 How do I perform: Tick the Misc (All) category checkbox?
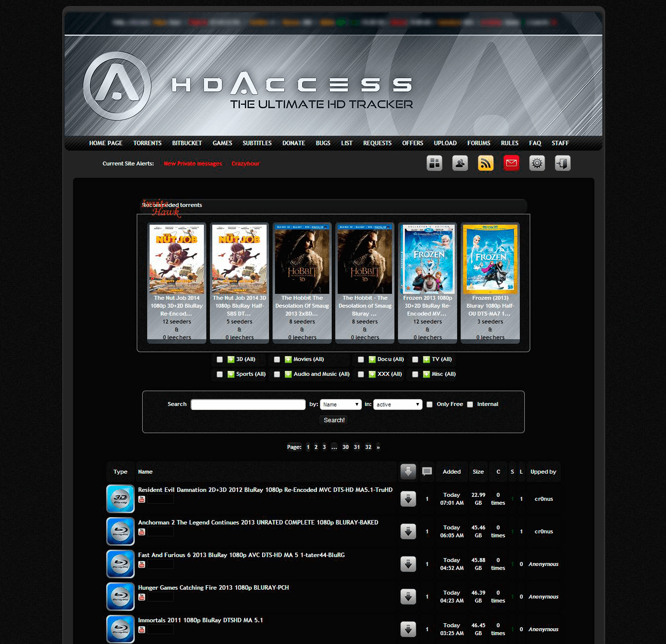pyautogui.click(x=415, y=374)
